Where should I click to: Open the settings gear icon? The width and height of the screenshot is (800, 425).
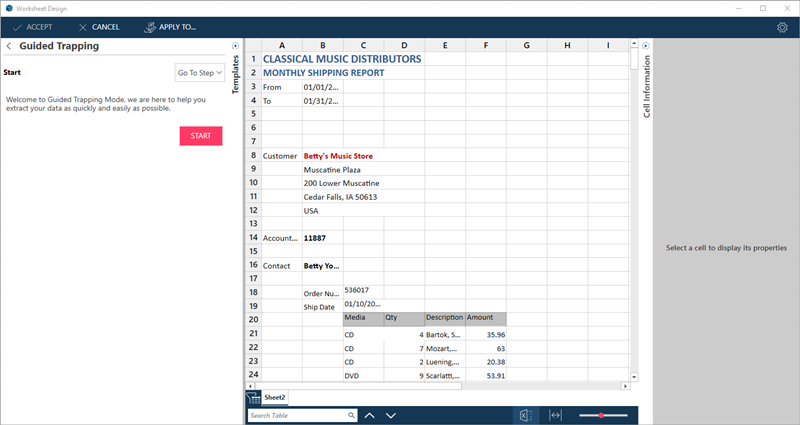[782, 27]
